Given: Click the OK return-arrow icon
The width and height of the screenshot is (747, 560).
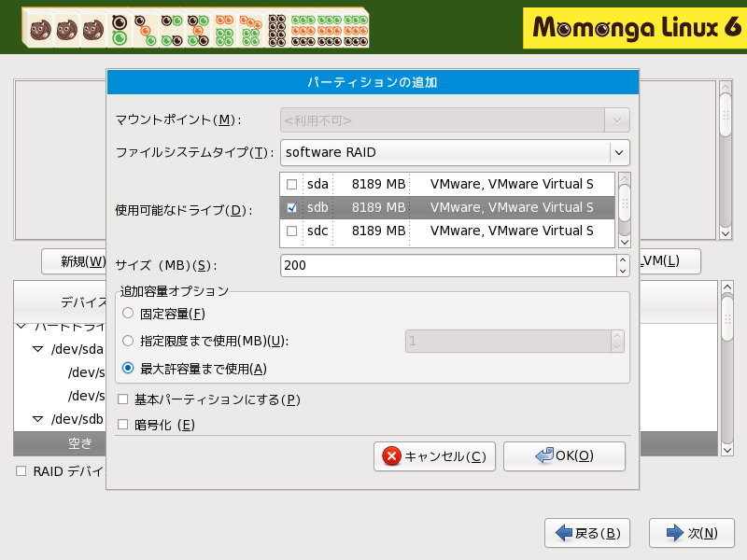Looking at the screenshot, I should click(x=544, y=455).
